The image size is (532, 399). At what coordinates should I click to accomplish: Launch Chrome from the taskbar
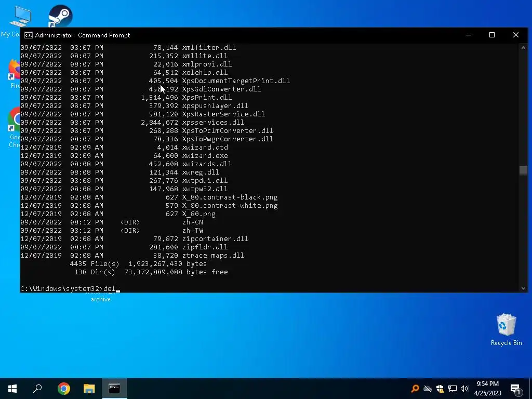point(63,389)
